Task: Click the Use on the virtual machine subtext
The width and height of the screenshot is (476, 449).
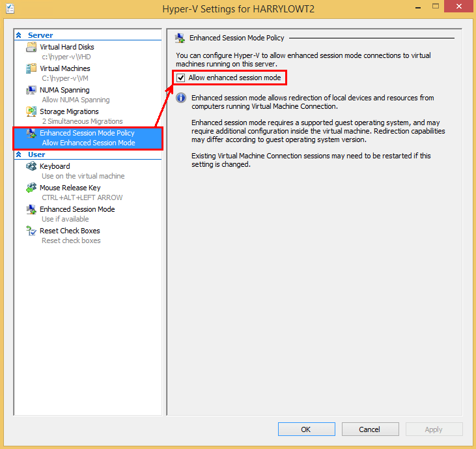Action: (x=83, y=176)
